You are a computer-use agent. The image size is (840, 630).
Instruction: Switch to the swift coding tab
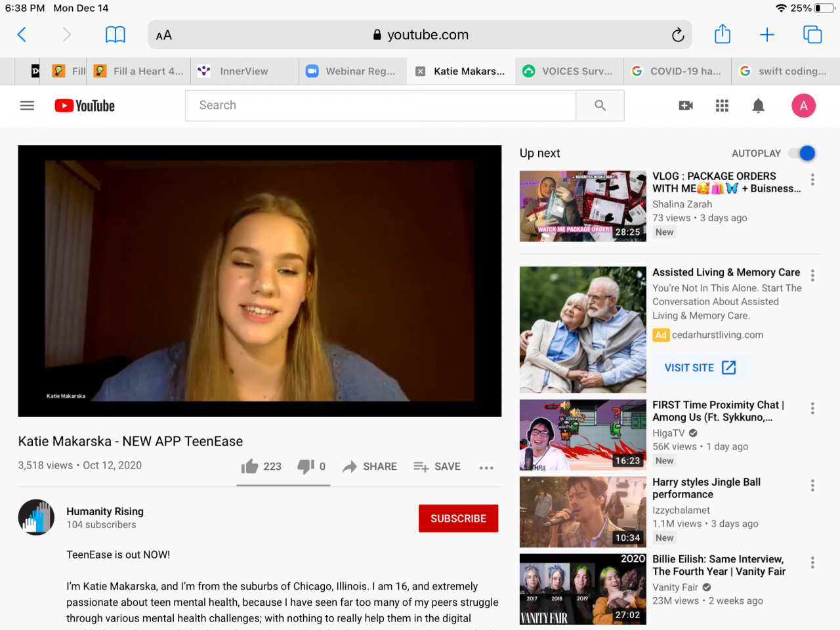pyautogui.click(x=786, y=72)
